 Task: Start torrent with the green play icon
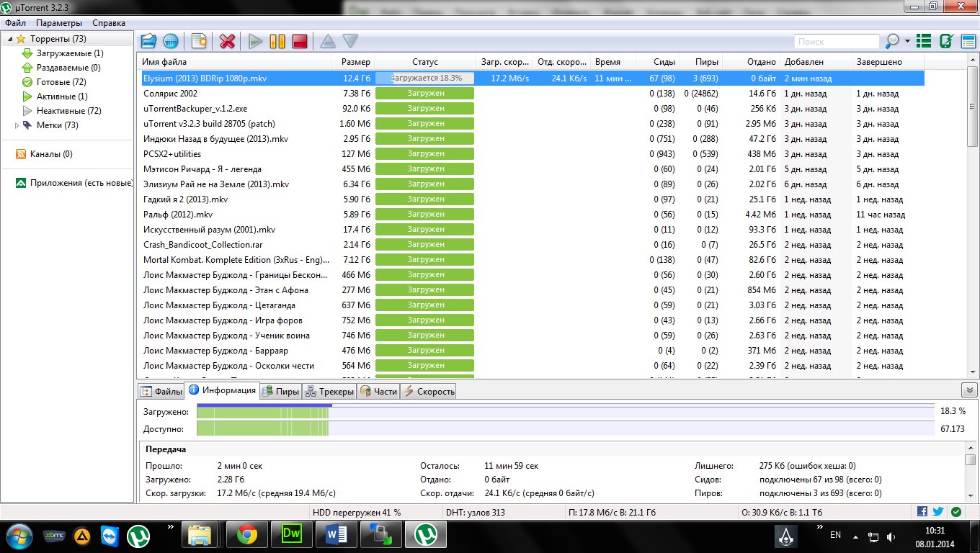tap(255, 41)
